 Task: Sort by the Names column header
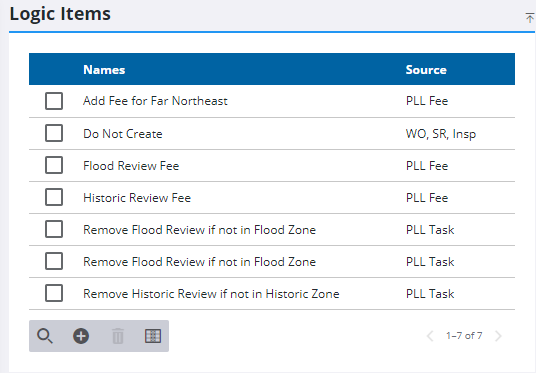tap(104, 70)
